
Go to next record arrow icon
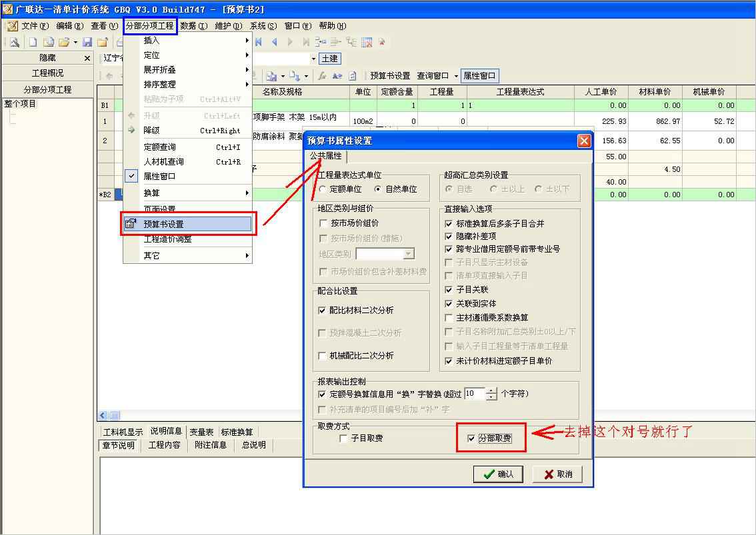290,43
